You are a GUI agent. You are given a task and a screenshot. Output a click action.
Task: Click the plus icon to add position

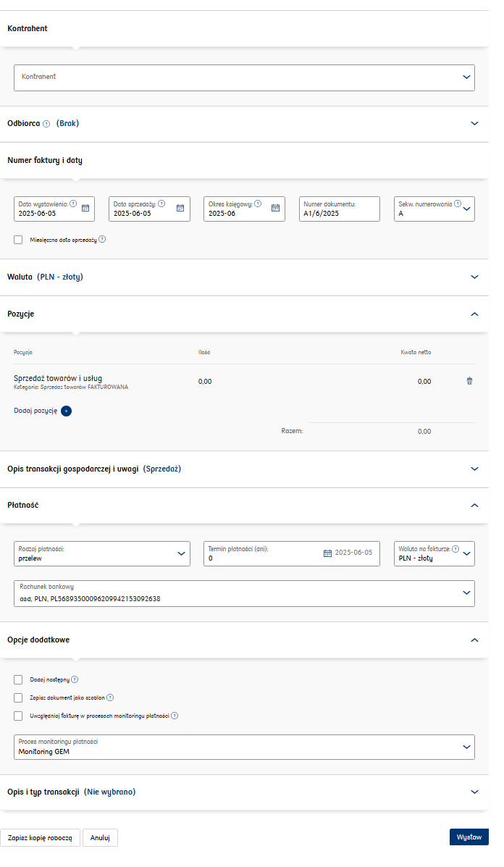click(x=67, y=411)
